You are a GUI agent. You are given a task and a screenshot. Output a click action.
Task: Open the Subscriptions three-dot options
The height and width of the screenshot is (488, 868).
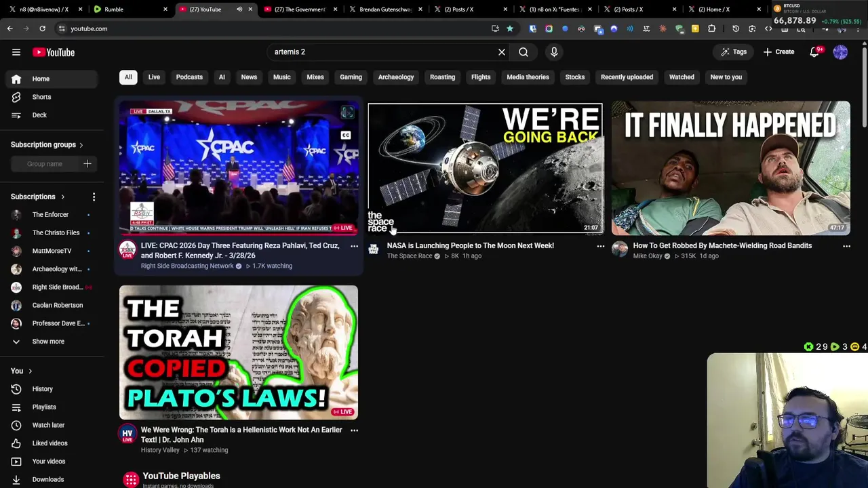click(x=94, y=197)
